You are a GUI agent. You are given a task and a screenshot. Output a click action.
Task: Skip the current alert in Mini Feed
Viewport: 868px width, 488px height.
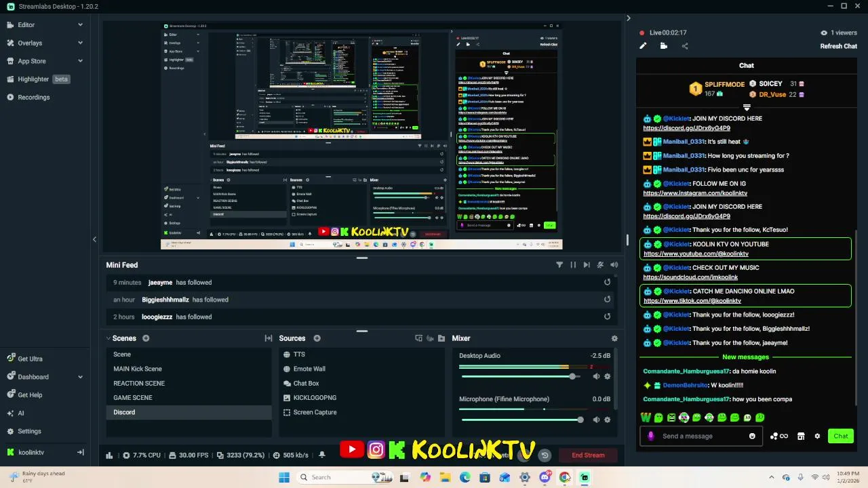tap(587, 265)
